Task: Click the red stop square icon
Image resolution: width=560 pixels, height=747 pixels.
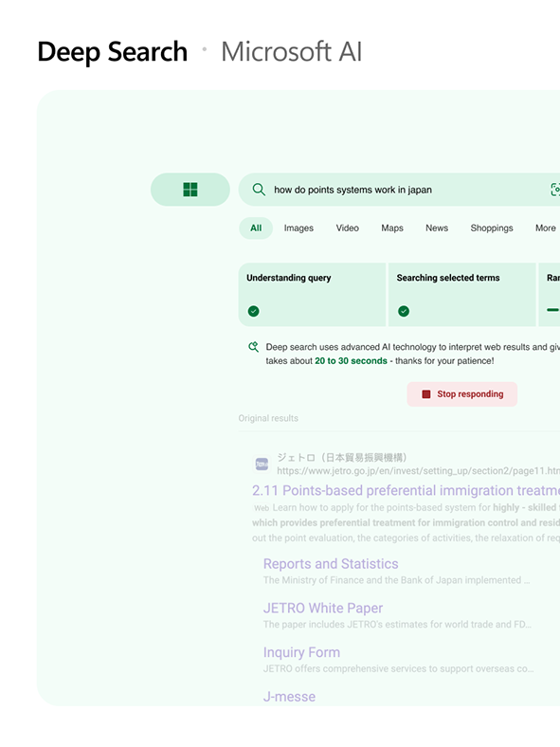Action: point(426,394)
